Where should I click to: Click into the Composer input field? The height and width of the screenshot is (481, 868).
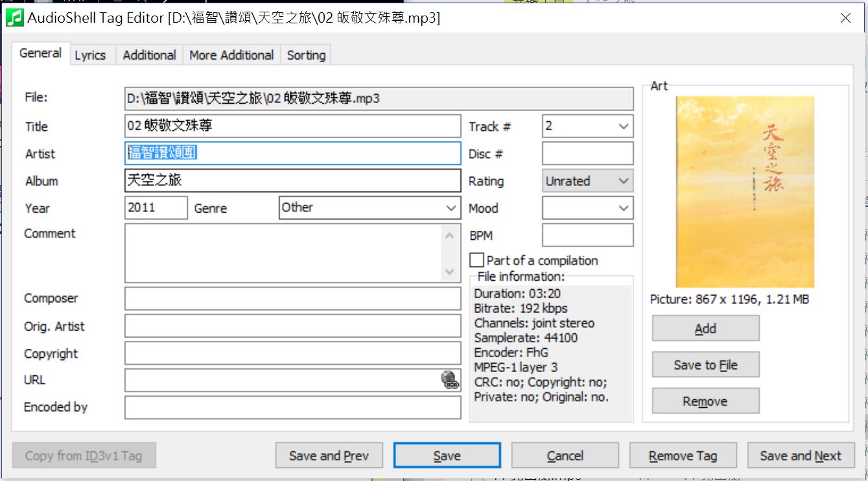(x=292, y=299)
